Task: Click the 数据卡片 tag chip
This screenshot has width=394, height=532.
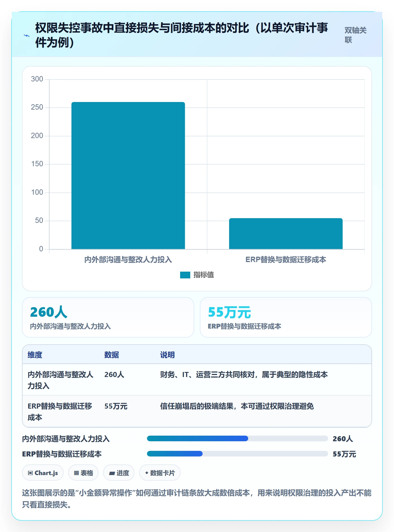Action: pyautogui.click(x=160, y=473)
